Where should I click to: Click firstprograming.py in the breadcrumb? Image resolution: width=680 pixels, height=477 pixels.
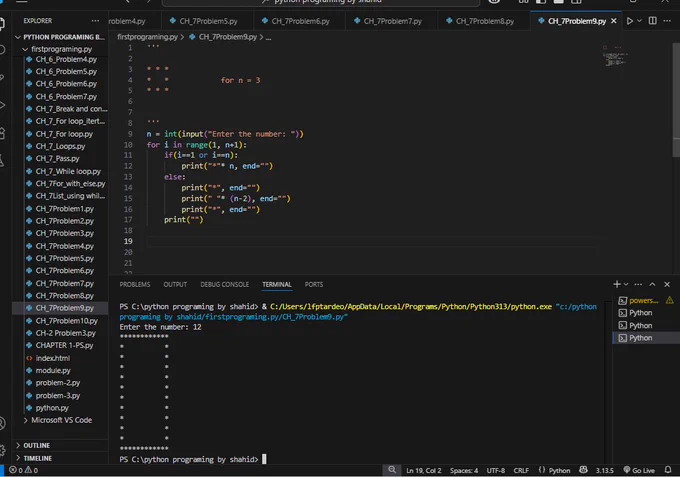[x=147, y=37]
